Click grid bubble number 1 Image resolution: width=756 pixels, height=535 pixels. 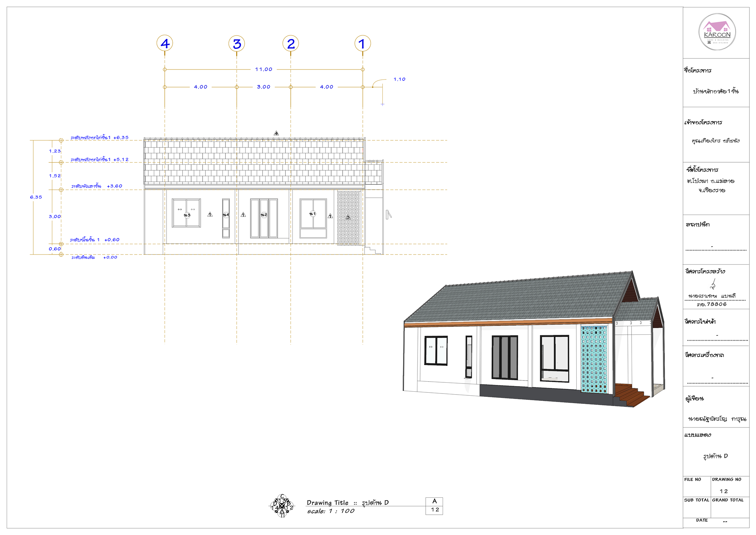(x=362, y=44)
